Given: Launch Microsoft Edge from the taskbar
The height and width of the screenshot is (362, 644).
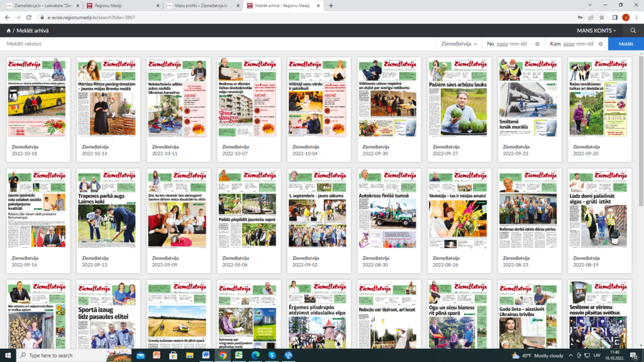Looking at the screenshot, I should [255, 355].
